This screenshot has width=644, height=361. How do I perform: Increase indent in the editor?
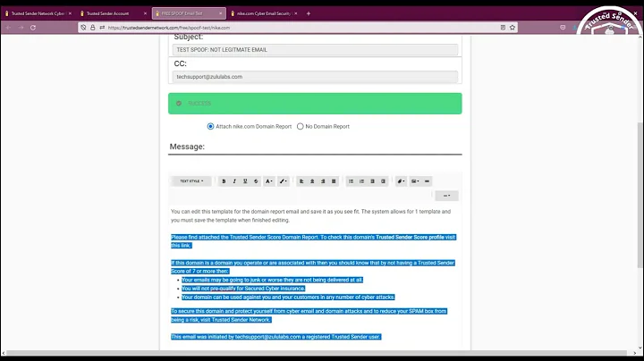click(x=383, y=181)
